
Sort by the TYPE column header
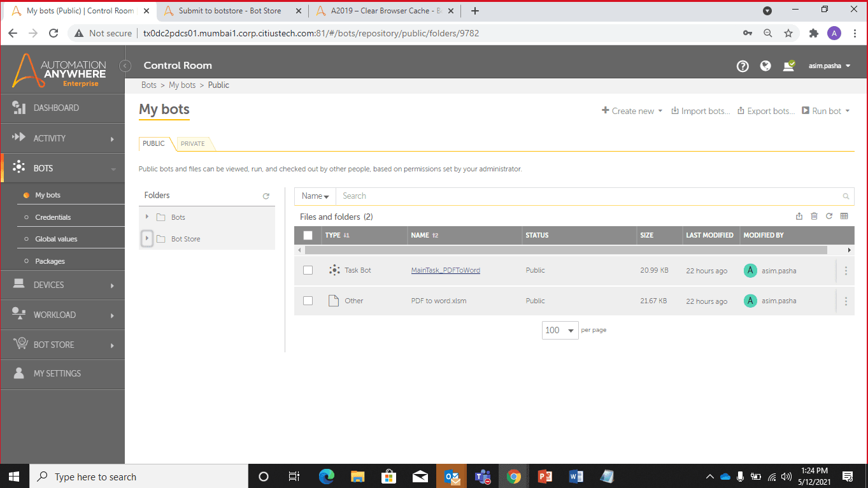click(338, 235)
